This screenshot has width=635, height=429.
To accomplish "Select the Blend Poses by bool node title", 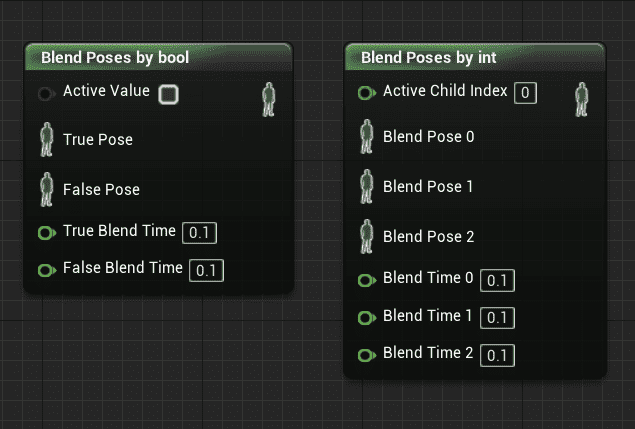I will point(115,58).
